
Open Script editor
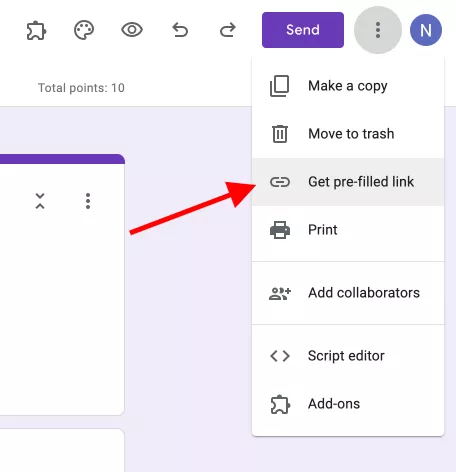pyautogui.click(x=348, y=356)
